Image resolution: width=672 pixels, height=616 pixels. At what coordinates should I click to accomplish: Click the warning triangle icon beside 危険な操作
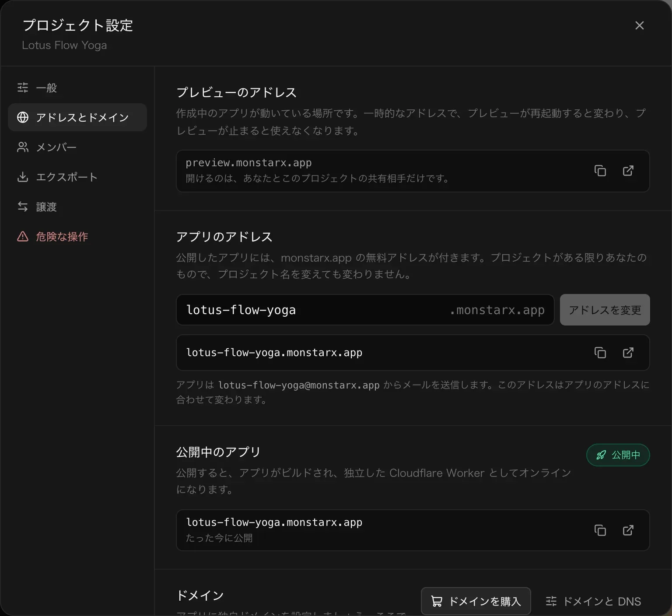23,236
